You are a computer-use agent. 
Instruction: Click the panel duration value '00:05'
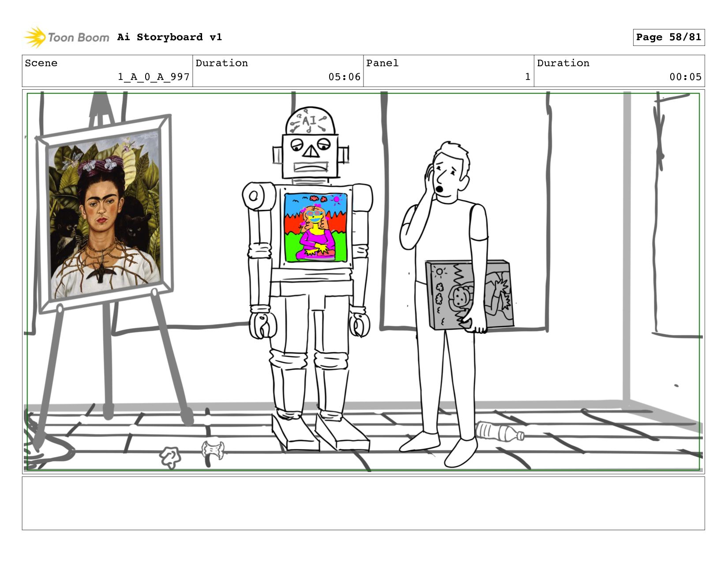[x=685, y=77]
